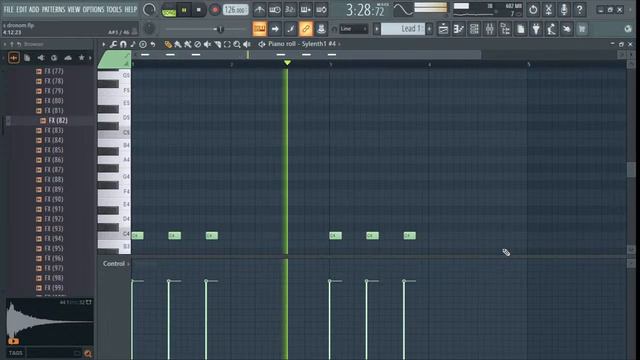
Task: Toggle the Browser view icon
Action: [x=505, y=29]
